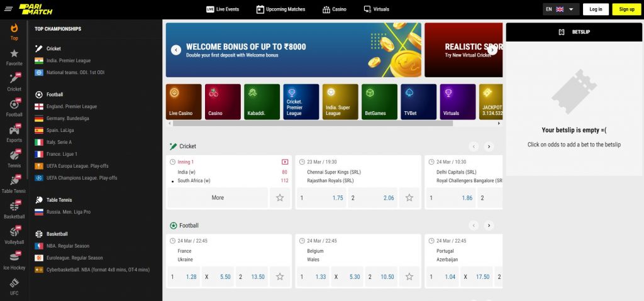Click the Betslip ticket icon header
Viewport: 644px width, 301px height.
click(561, 32)
